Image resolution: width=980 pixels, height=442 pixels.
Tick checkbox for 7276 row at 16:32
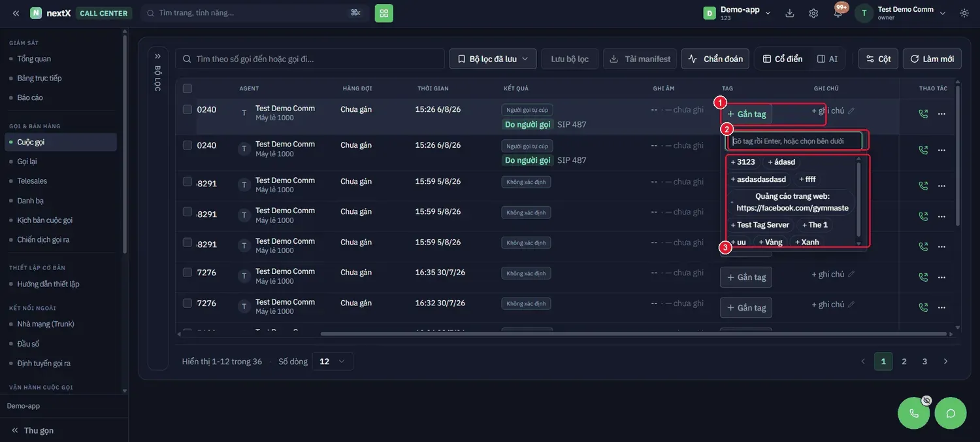(x=188, y=303)
